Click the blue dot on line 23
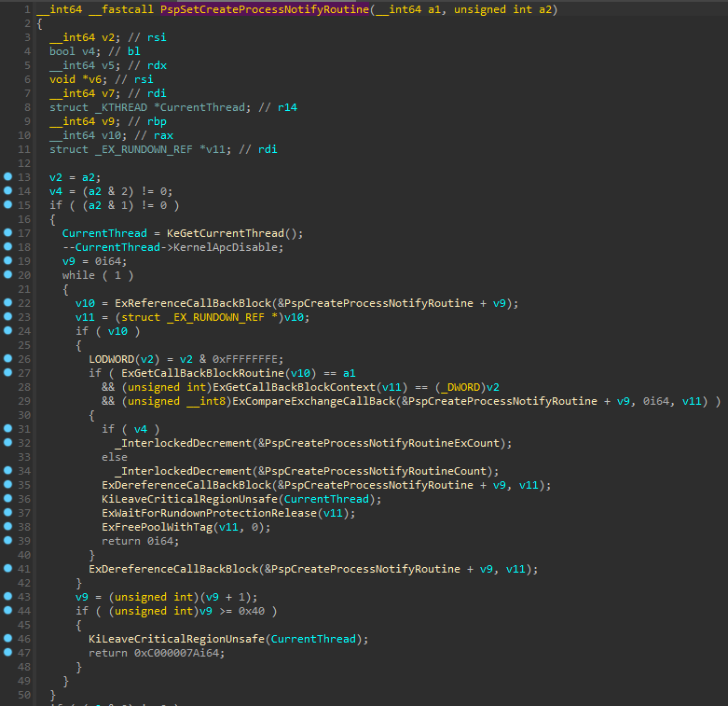The width and height of the screenshot is (728, 706). [7, 316]
